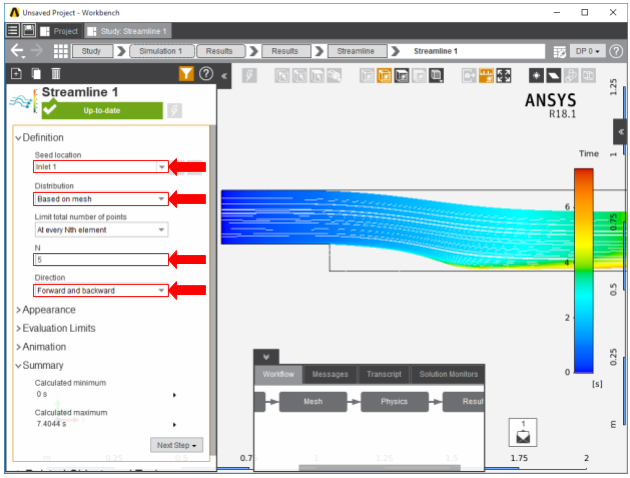The height and width of the screenshot is (478, 630).
Task: Open panel help question mark icon
Action: [206, 74]
